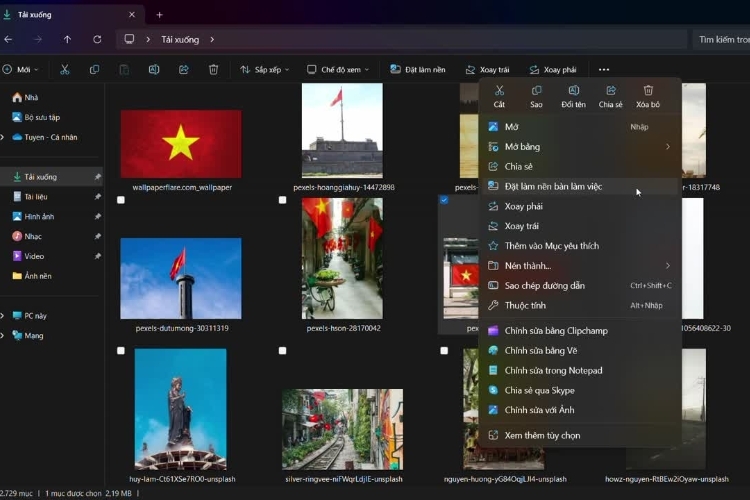Expand the Mở bằng submenu arrow
Screen dimensions: 750x500
(x=668, y=146)
